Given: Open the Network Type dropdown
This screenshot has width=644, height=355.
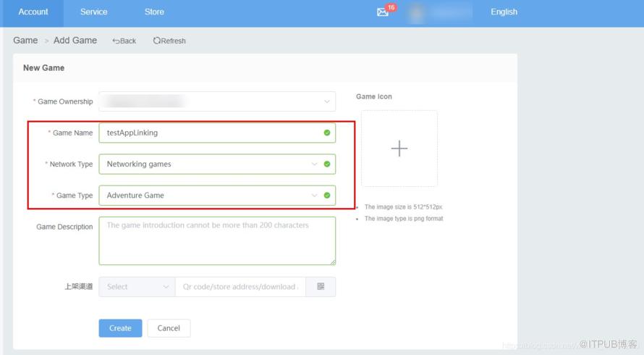Looking at the screenshot, I should [x=217, y=164].
